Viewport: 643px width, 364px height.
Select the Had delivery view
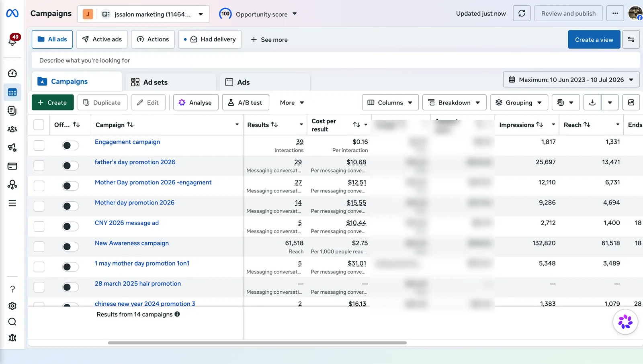(210, 39)
